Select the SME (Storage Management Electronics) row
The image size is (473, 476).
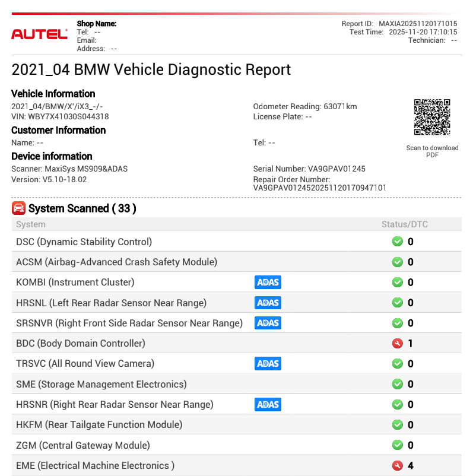[x=101, y=385]
